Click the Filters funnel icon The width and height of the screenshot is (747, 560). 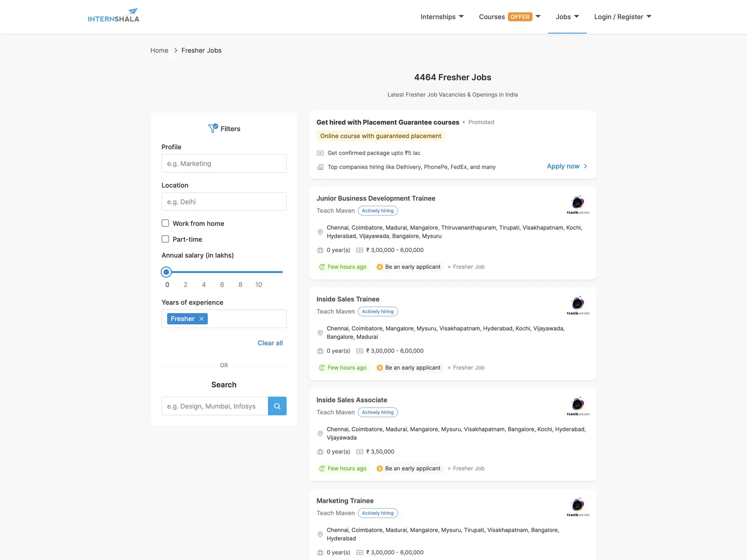tap(213, 128)
